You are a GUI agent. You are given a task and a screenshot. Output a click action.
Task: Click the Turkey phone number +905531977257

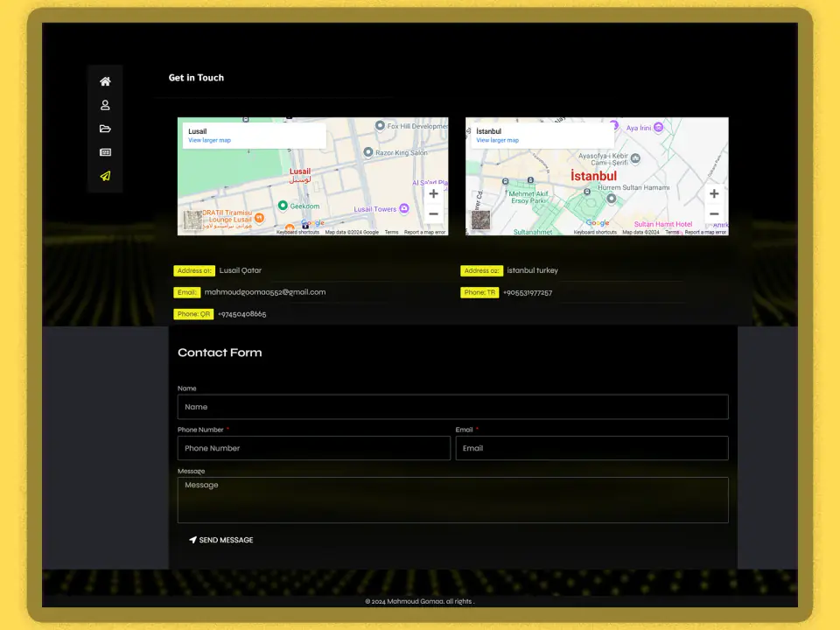(528, 292)
